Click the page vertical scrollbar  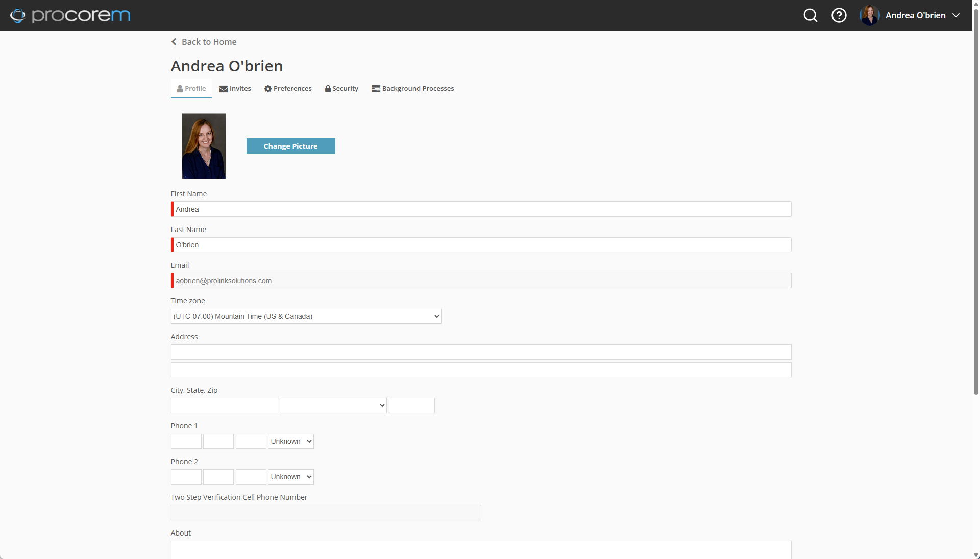pos(976,201)
